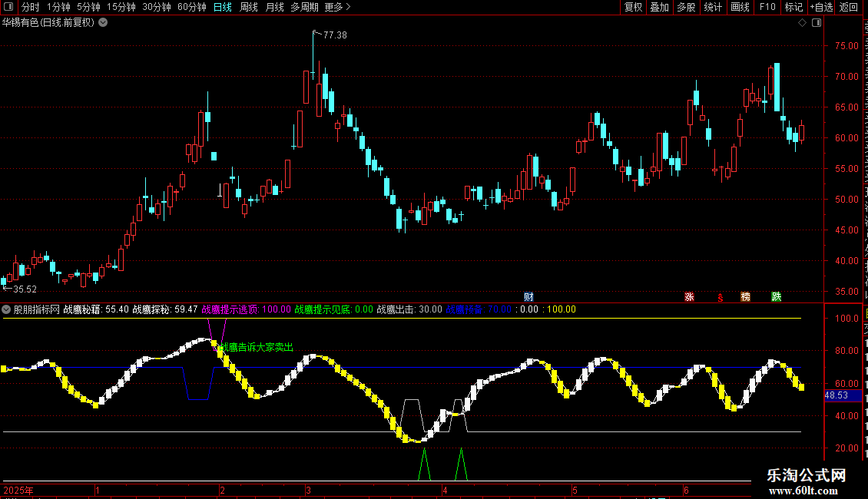868x499 pixels.
Task: Click the 涨 marker icon
Action: coord(689,297)
